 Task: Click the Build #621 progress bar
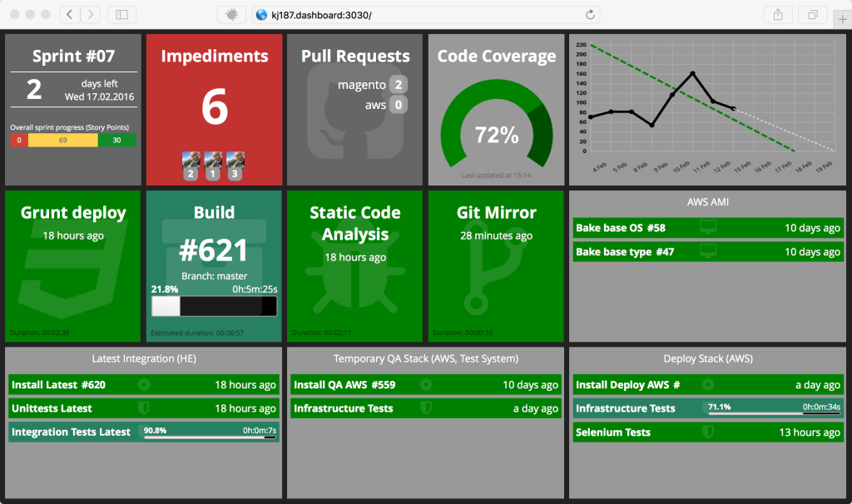pyautogui.click(x=213, y=306)
